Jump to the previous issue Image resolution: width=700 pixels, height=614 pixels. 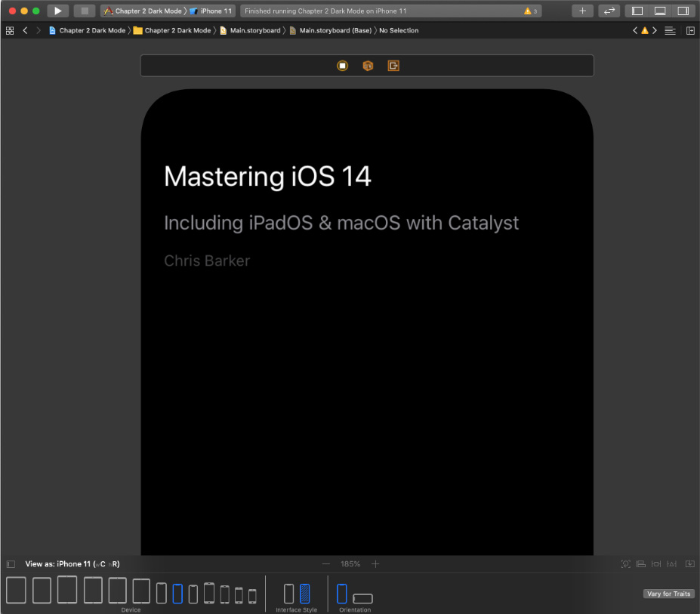(635, 30)
